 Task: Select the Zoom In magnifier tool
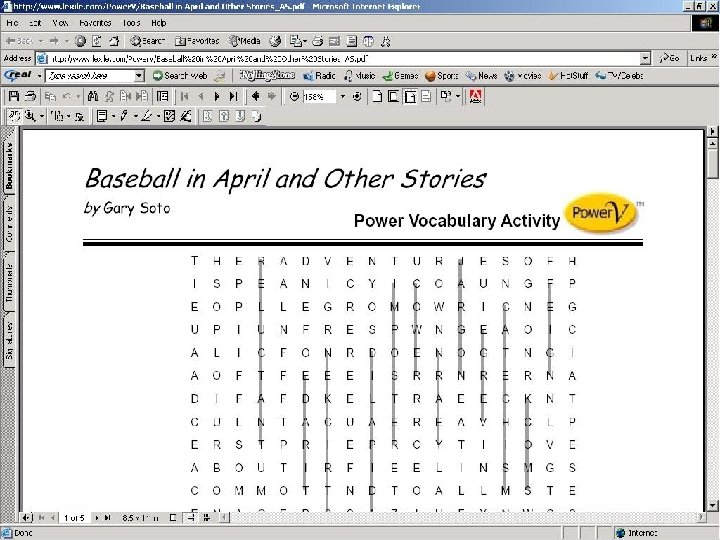pos(30,116)
